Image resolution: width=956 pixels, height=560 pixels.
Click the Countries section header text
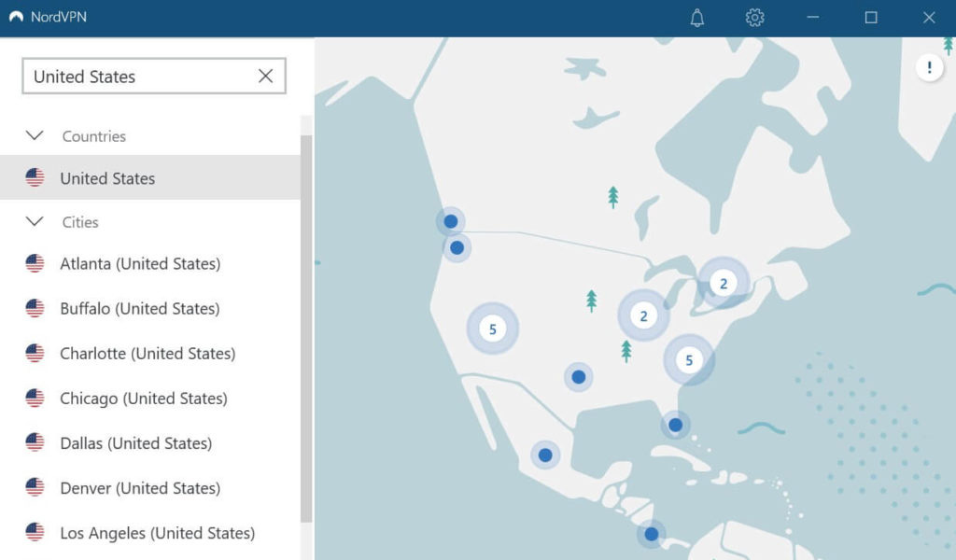[94, 136]
